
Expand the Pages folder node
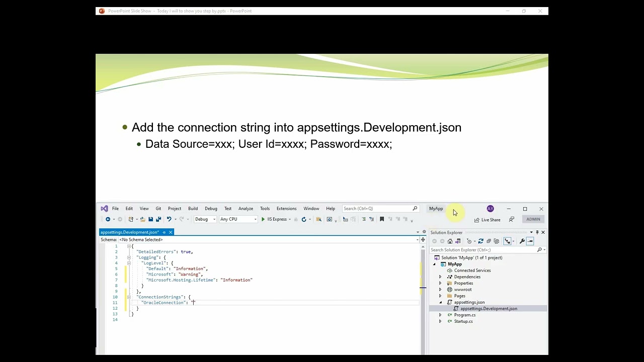(x=440, y=296)
